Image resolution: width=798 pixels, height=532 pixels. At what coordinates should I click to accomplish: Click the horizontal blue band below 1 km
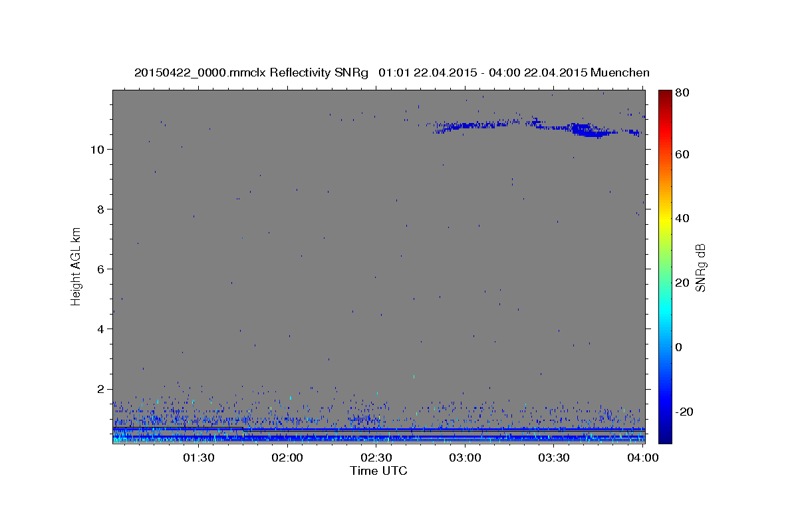pos(378,430)
